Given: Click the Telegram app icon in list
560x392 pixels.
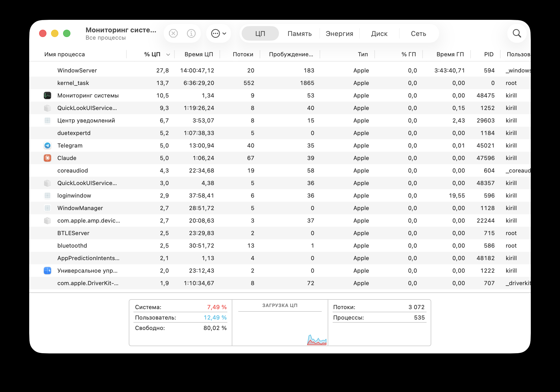Looking at the screenshot, I should coord(47,145).
